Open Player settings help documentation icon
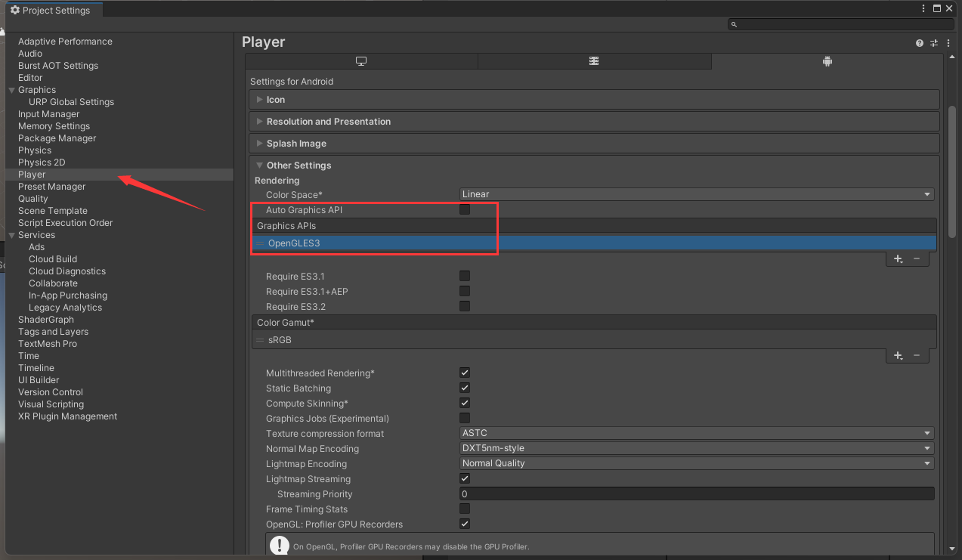This screenshot has width=962, height=560. pos(920,44)
